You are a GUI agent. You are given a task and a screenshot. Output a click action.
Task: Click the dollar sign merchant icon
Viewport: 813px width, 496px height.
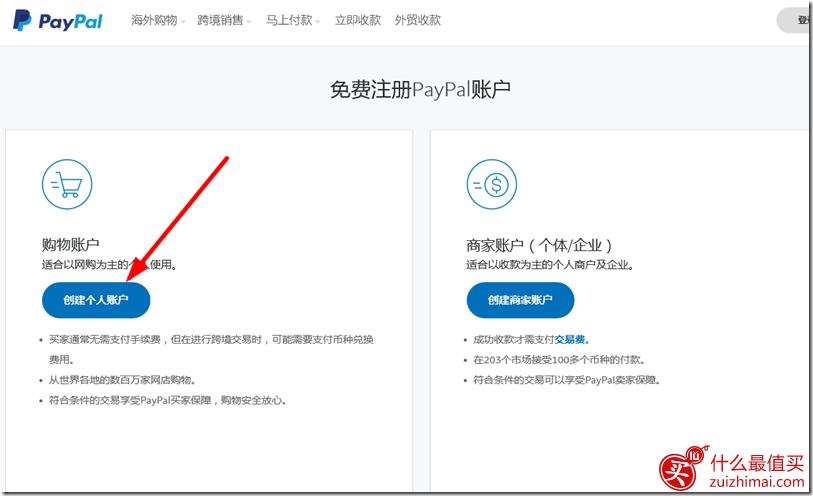[492, 184]
